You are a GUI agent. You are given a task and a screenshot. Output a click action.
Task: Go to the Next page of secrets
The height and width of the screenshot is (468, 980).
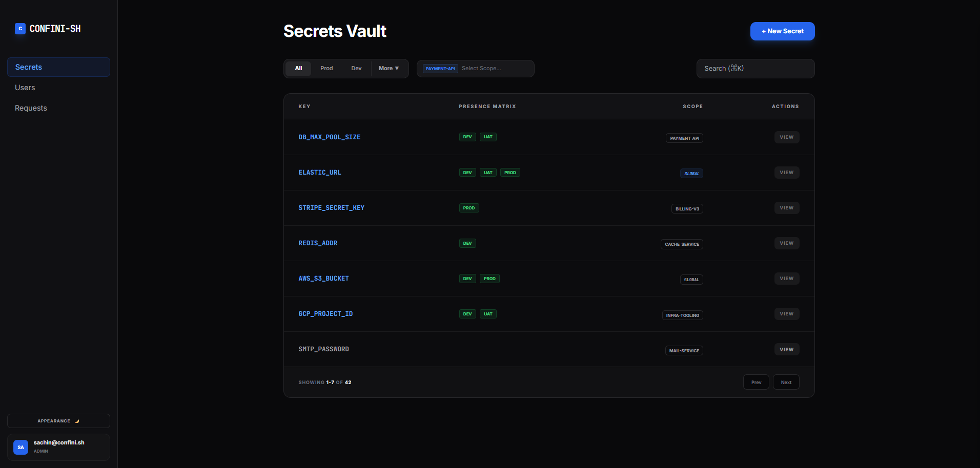coord(786,382)
